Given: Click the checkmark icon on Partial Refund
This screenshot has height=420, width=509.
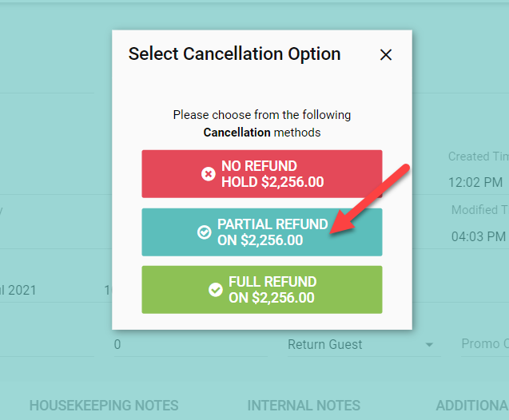Looking at the screenshot, I should pos(205,232).
